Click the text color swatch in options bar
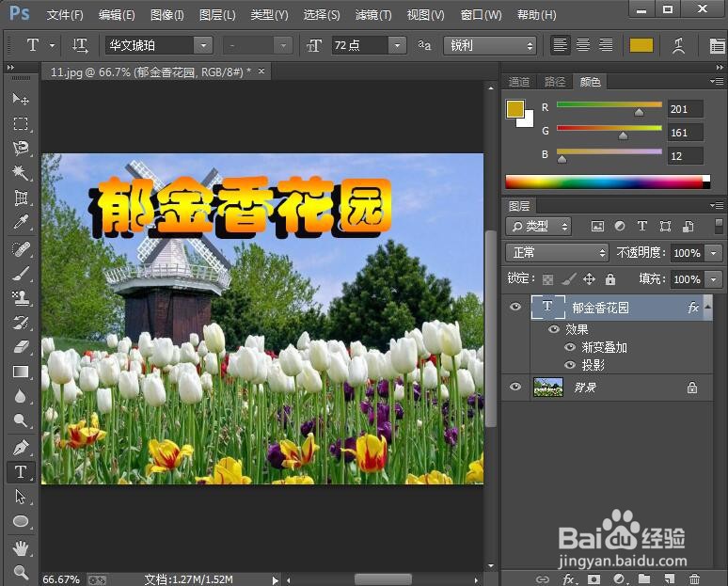 (641, 45)
